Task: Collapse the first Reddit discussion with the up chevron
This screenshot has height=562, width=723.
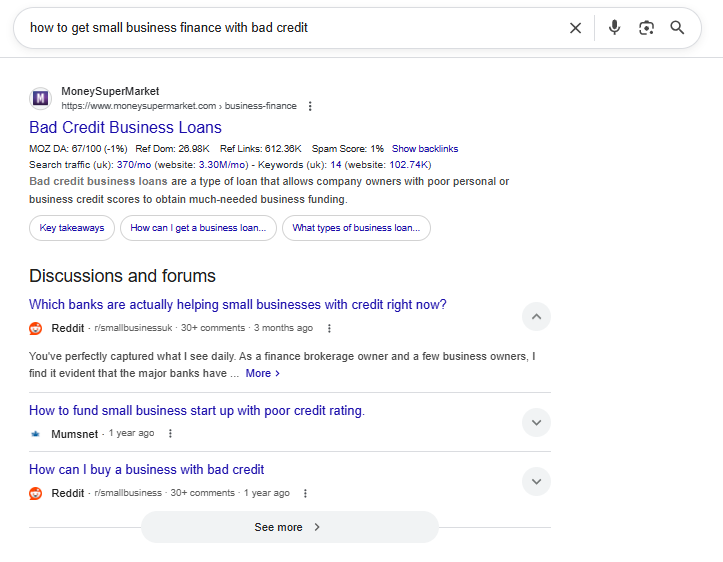Action: (536, 317)
